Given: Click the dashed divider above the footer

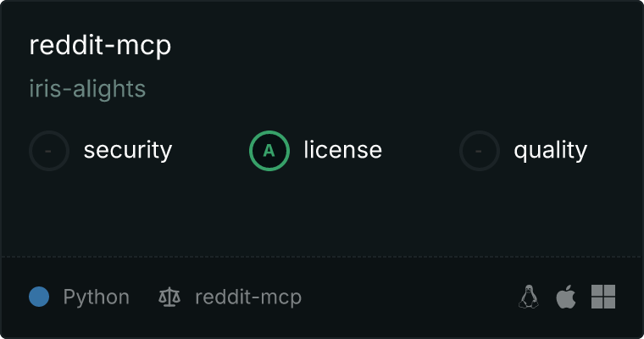Looking at the screenshot, I should point(322,257).
